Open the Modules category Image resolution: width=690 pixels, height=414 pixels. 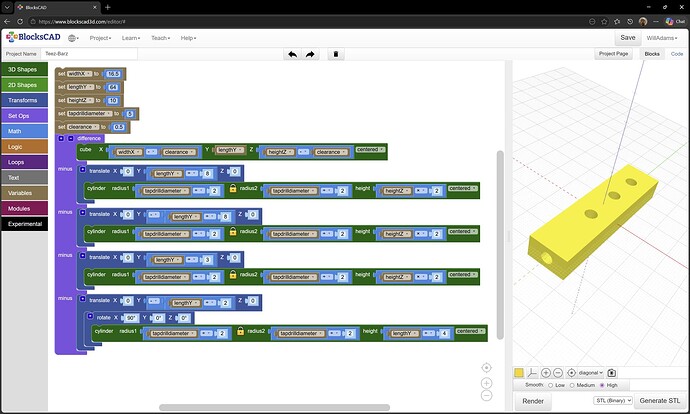[x=25, y=209]
